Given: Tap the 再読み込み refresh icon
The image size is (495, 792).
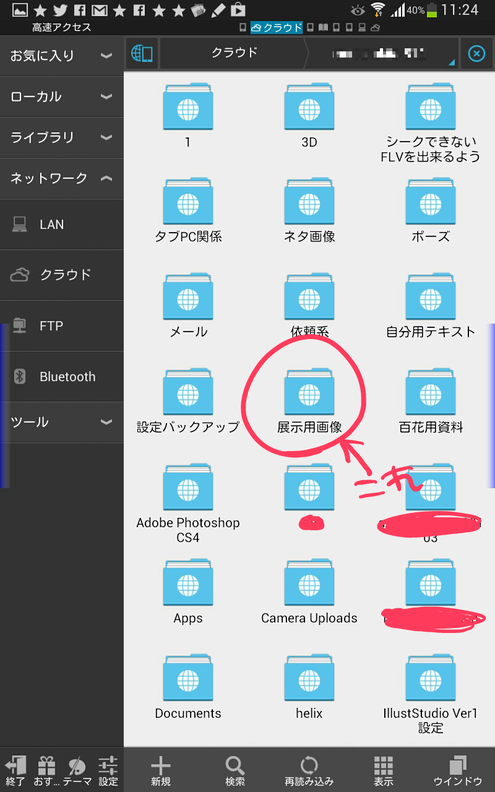Looking at the screenshot, I should [x=309, y=765].
